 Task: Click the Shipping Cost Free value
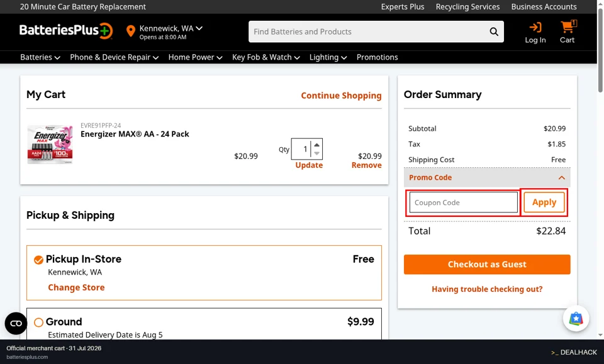pos(558,160)
